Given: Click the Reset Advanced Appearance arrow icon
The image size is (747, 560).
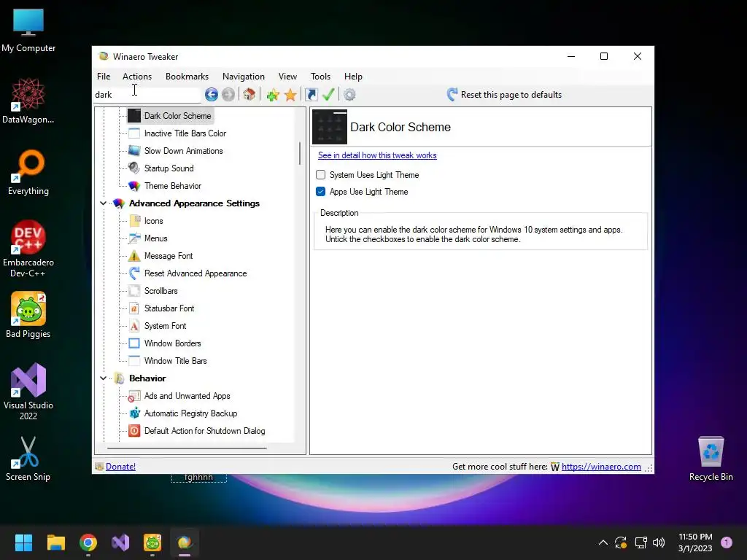Looking at the screenshot, I should pyautogui.click(x=134, y=273).
